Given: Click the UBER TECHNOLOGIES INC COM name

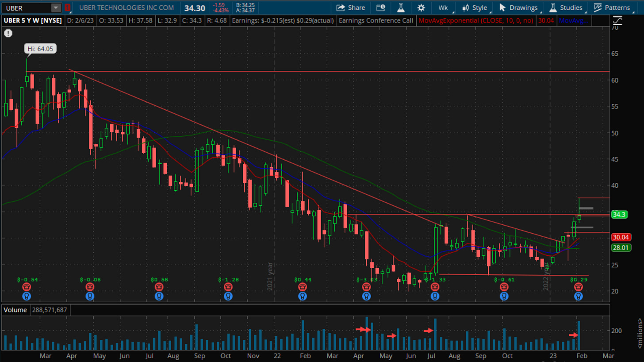Looking at the screenshot, I should click(127, 8).
